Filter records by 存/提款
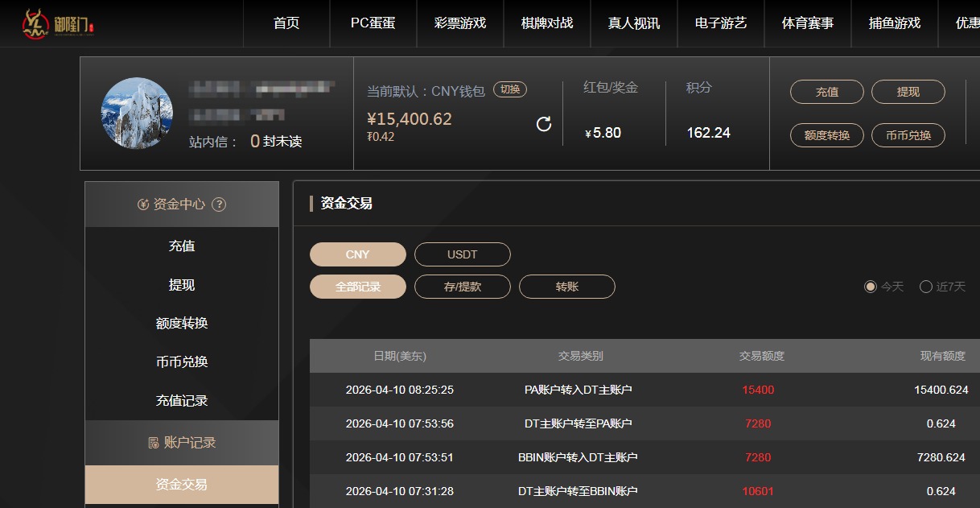Screen dimensions: 980x508 462,287
